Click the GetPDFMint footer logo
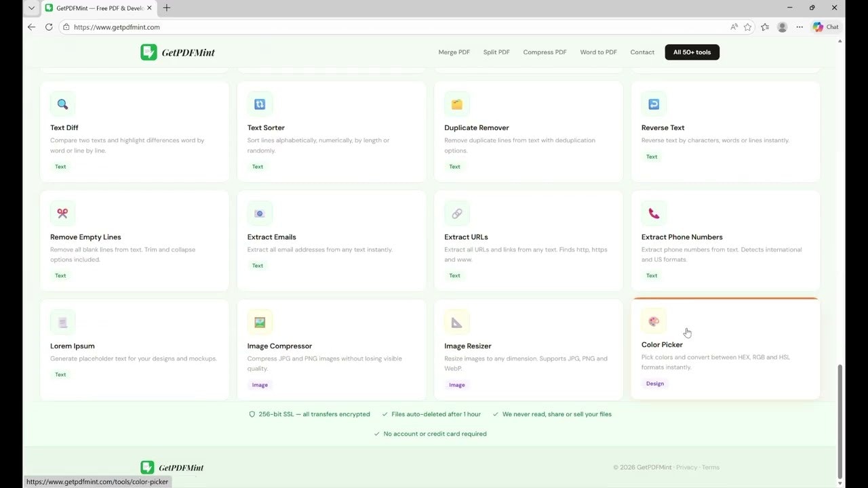Viewport: 868px width, 488px height. pyautogui.click(x=172, y=467)
